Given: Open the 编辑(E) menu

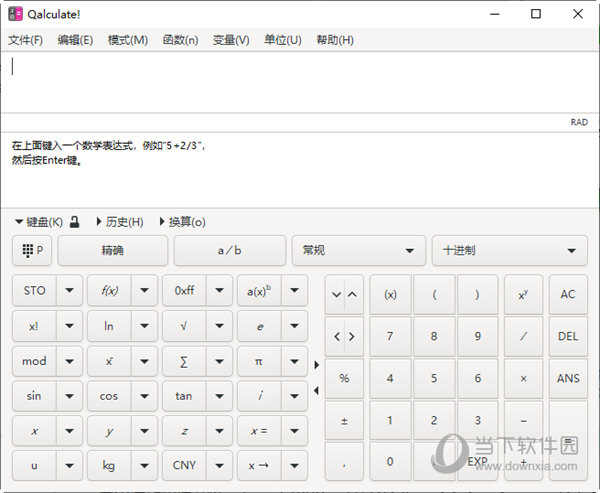Looking at the screenshot, I should 75,40.
